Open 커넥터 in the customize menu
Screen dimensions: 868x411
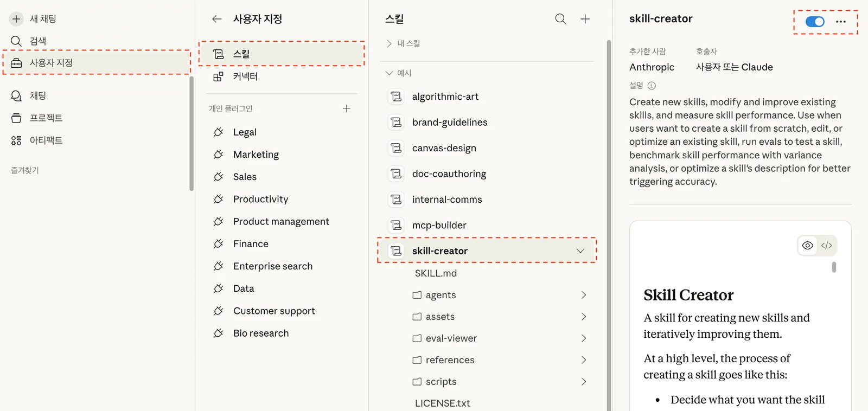[x=245, y=76]
